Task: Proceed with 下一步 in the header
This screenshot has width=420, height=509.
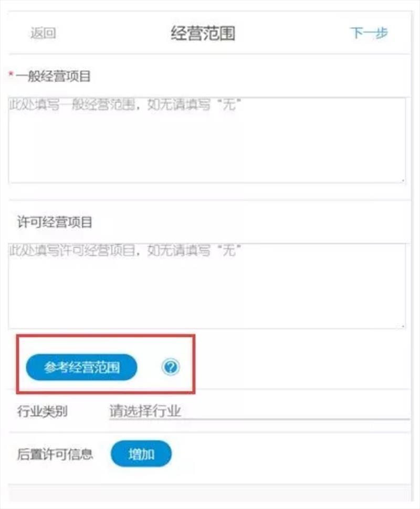Action: point(369,33)
